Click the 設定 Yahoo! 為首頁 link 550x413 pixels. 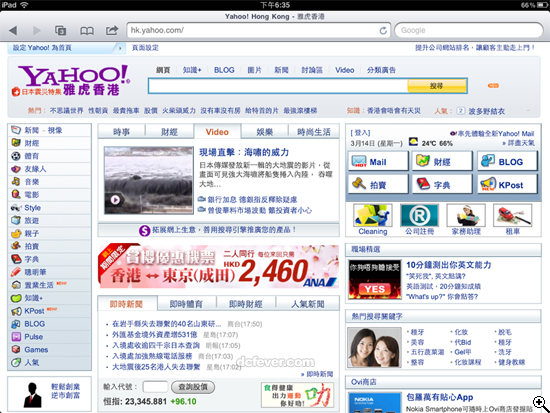(x=42, y=48)
